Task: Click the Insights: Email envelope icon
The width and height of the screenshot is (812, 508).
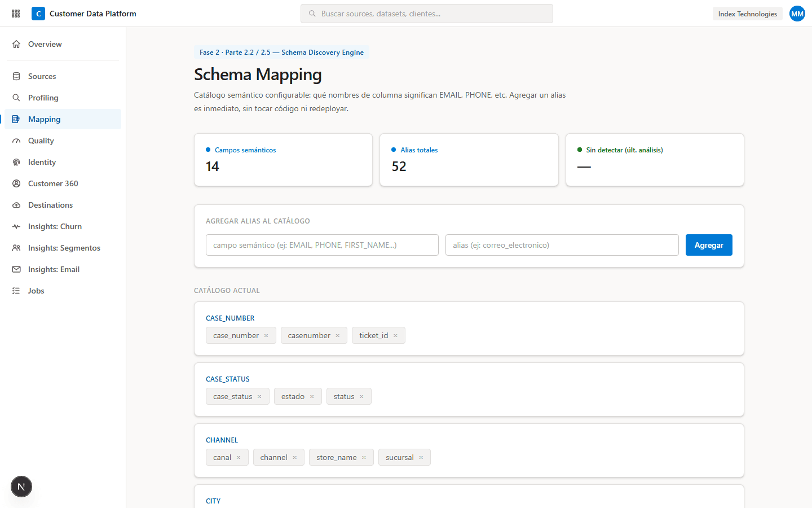Action: click(x=16, y=269)
